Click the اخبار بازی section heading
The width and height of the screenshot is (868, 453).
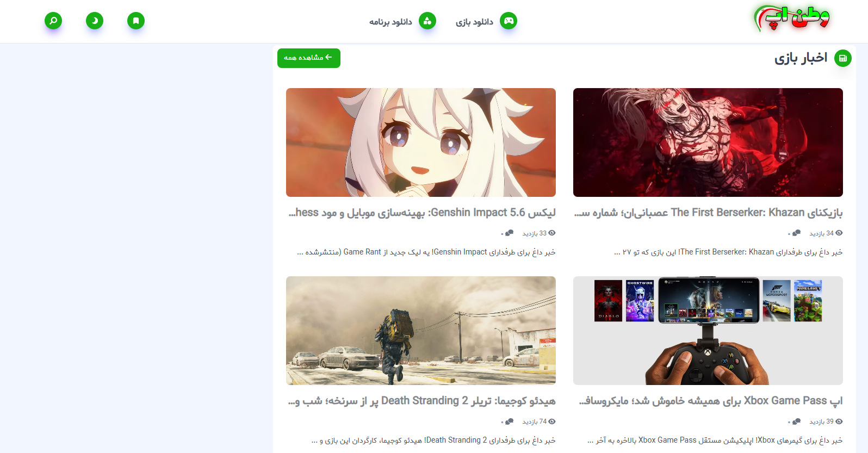(801, 58)
